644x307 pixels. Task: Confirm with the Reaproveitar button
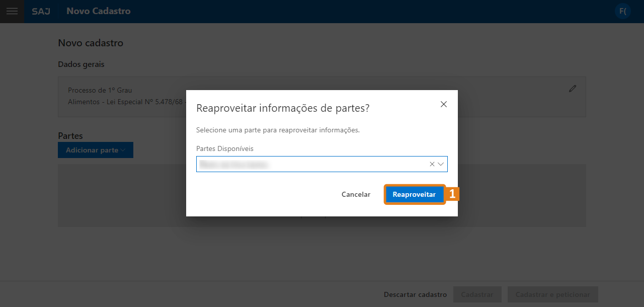[415, 194]
